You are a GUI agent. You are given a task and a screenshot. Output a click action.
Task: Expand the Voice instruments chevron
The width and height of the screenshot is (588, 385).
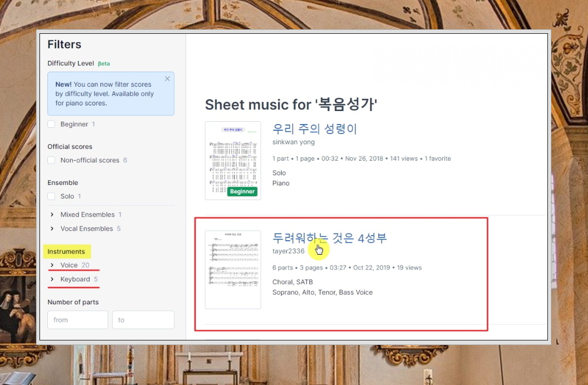pos(52,265)
